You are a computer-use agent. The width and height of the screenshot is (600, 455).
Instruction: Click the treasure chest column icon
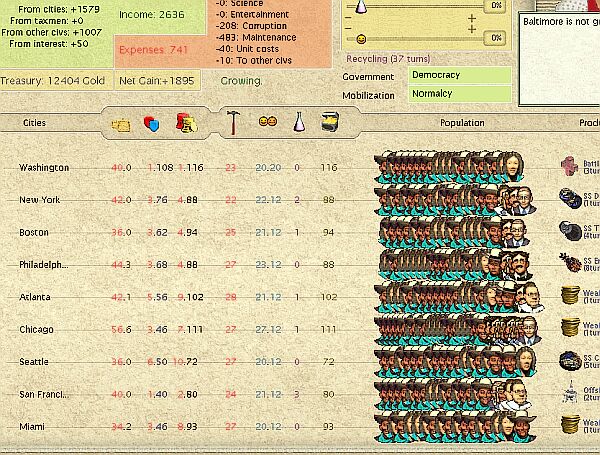(328, 122)
